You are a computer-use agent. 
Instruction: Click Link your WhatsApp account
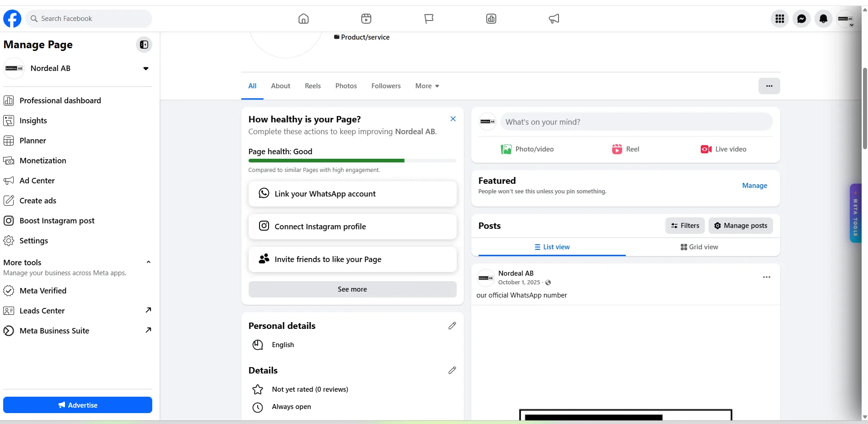pyautogui.click(x=352, y=194)
